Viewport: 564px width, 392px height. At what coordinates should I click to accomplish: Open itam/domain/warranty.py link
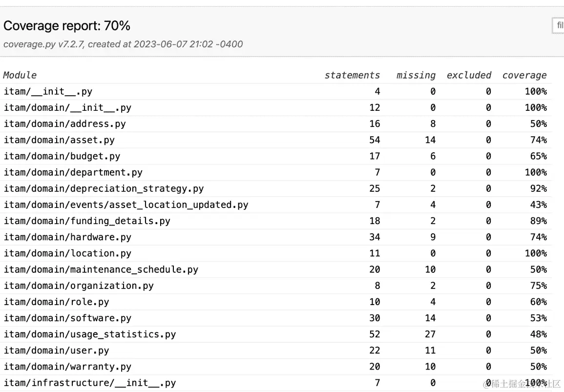pyautogui.click(x=67, y=367)
